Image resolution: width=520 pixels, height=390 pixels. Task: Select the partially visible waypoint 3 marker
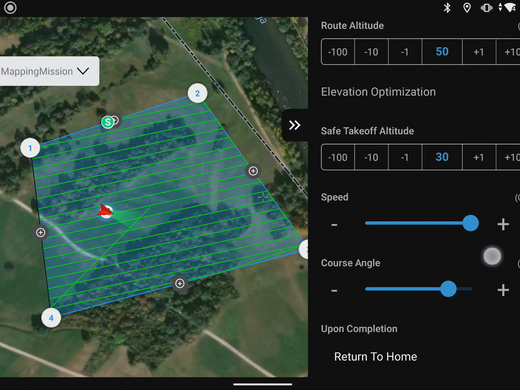coord(304,249)
